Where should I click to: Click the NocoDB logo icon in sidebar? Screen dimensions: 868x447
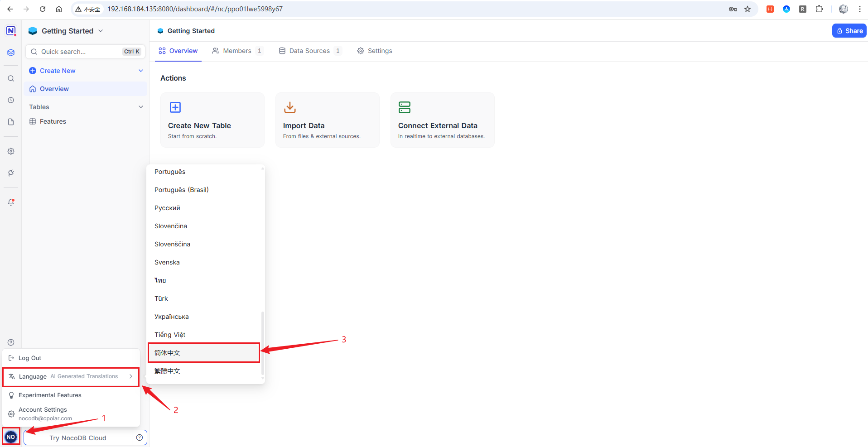pos(11,31)
